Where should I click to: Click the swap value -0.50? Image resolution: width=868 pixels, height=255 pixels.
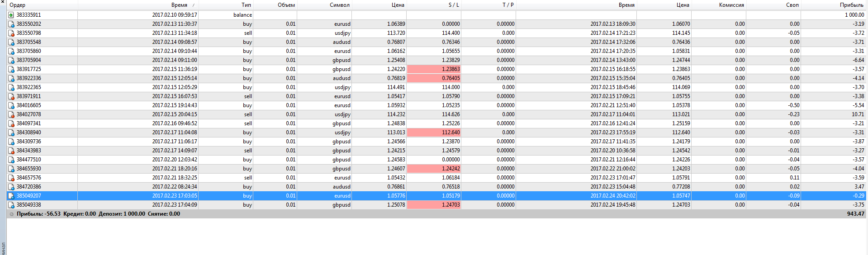793,105
